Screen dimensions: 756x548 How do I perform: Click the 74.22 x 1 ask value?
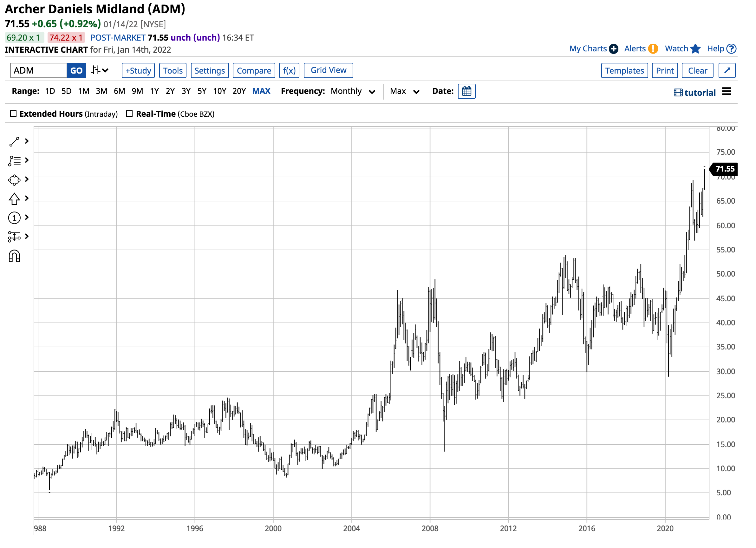tap(66, 38)
